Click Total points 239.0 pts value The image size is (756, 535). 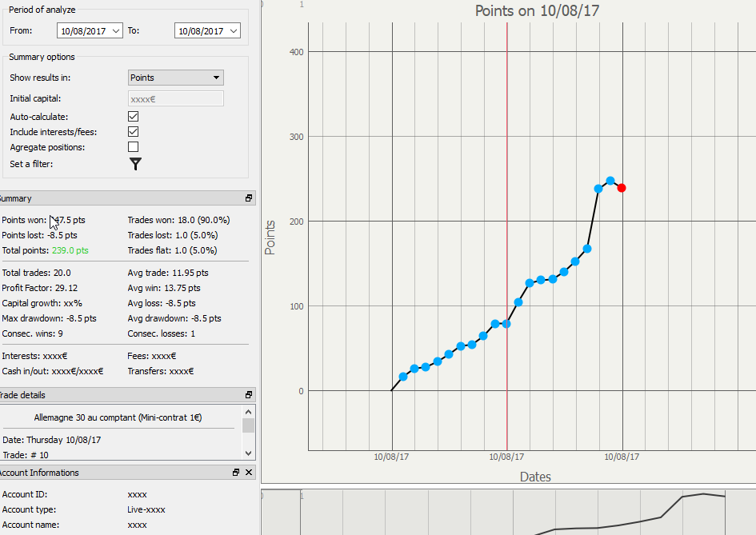coord(70,250)
